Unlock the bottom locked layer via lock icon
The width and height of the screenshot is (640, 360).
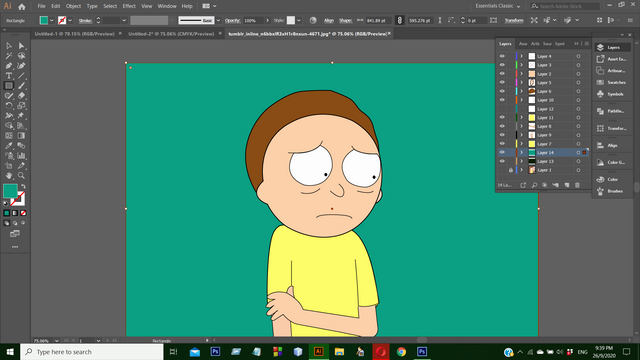[510, 170]
